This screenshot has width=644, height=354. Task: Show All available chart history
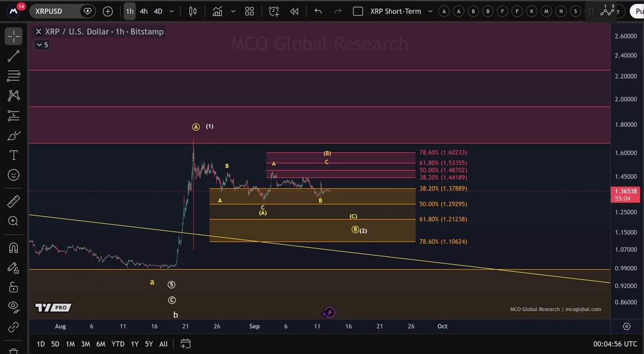(x=163, y=344)
